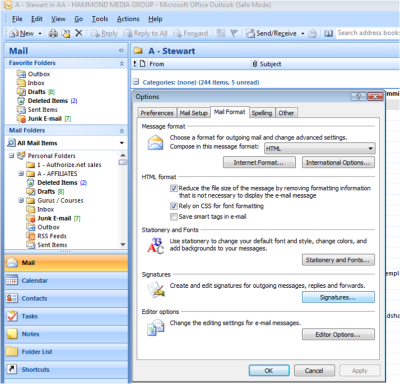Open the Actions menu

pyautogui.click(x=128, y=19)
